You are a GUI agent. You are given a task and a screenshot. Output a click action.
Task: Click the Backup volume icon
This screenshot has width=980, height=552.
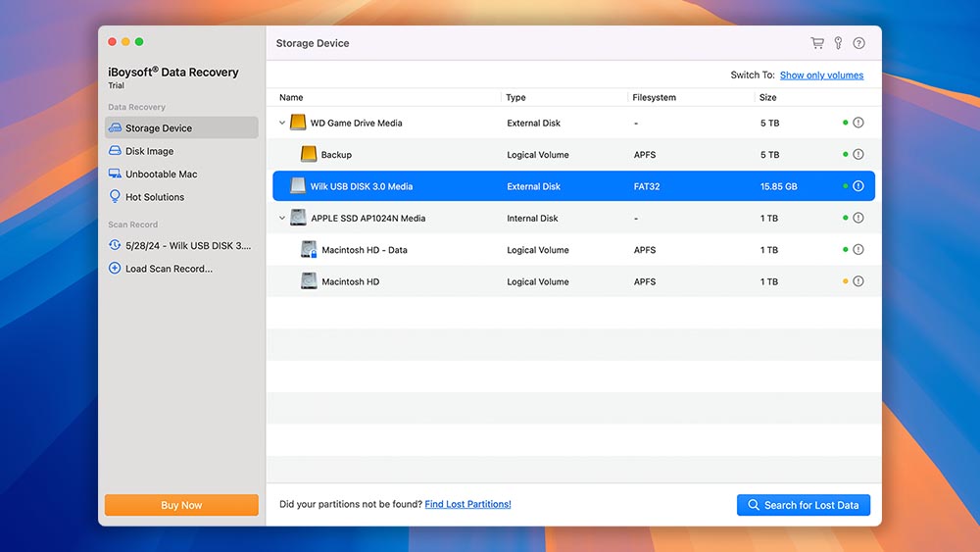308,154
